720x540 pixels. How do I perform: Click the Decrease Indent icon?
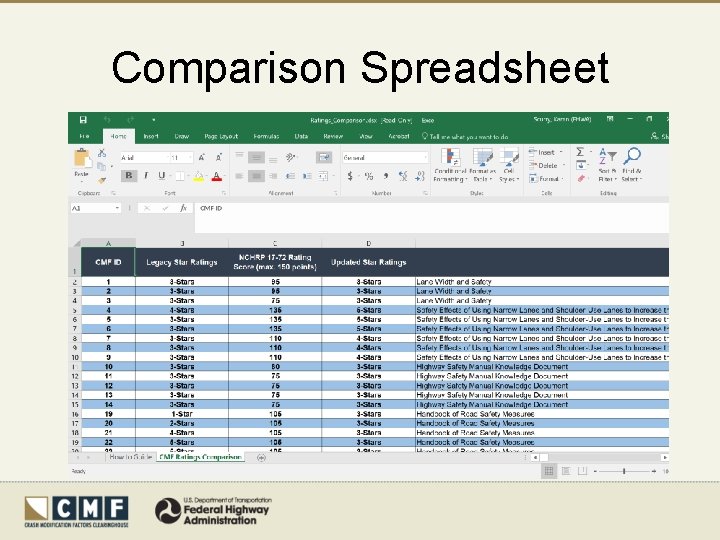[290, 176]
